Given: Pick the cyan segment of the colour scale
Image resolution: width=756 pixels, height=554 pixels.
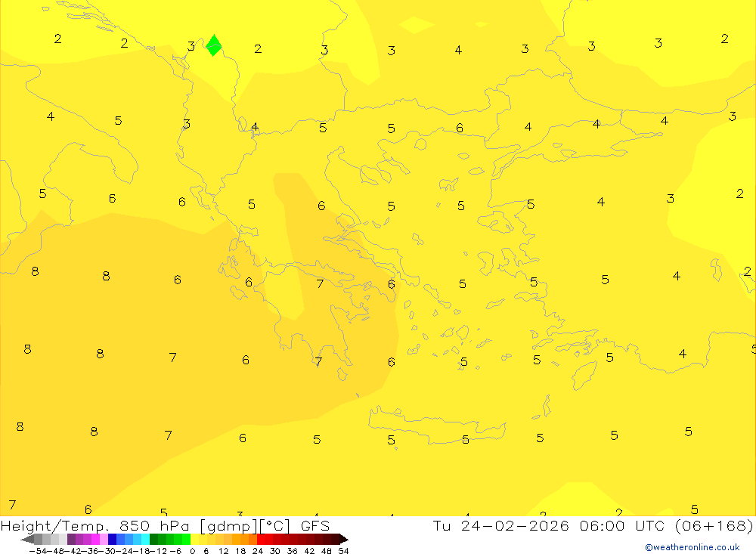Looking at the screenshot, I should click(145, 540).
